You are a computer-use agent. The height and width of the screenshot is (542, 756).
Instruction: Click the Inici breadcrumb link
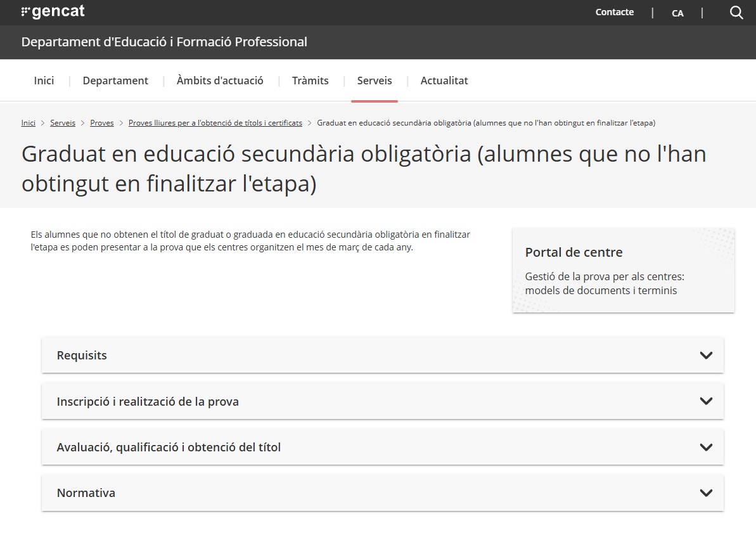point(29,123)
